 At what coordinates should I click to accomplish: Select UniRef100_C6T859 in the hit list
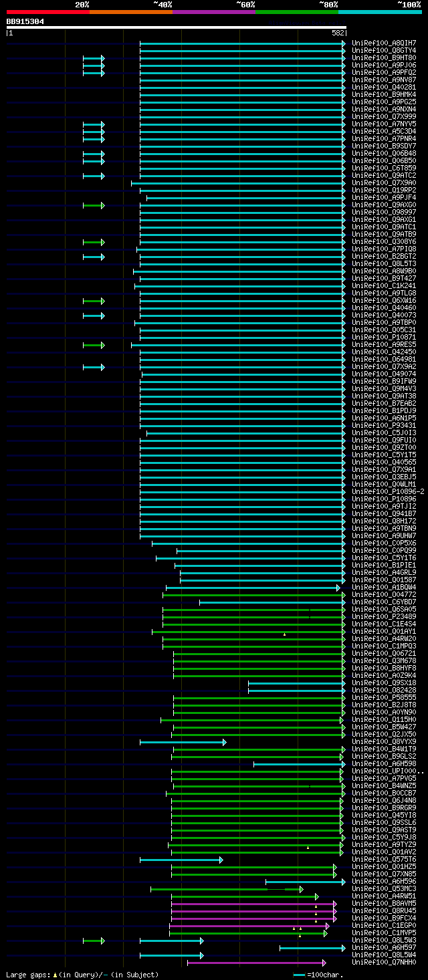[x=384, y=168]
